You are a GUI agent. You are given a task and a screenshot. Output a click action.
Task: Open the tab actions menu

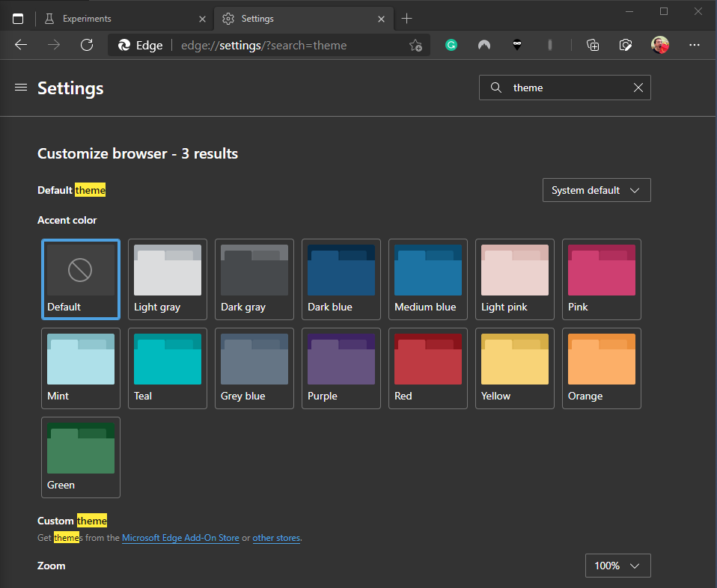click(x=18, y=18)
